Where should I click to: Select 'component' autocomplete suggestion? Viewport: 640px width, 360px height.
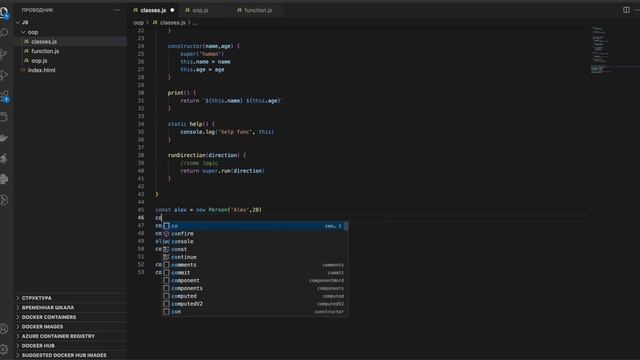pos(253,280)
